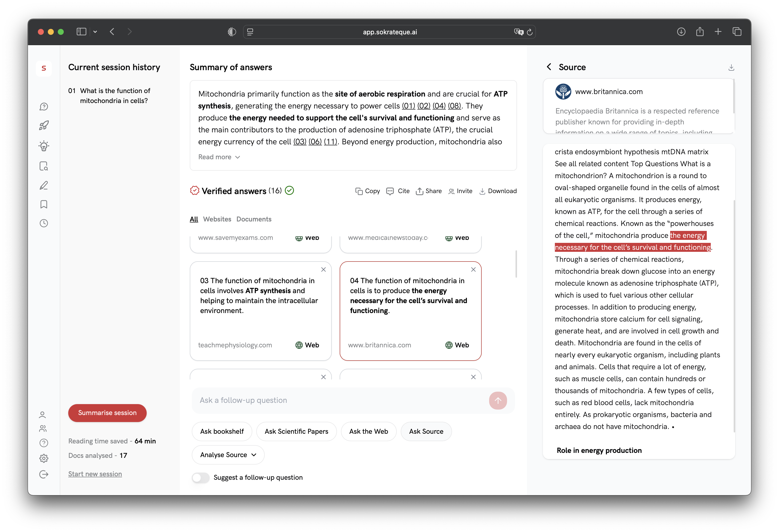Viewport: 779px width, 532px height.
Task: Click Summarise session button
Action: pos(107,413)
